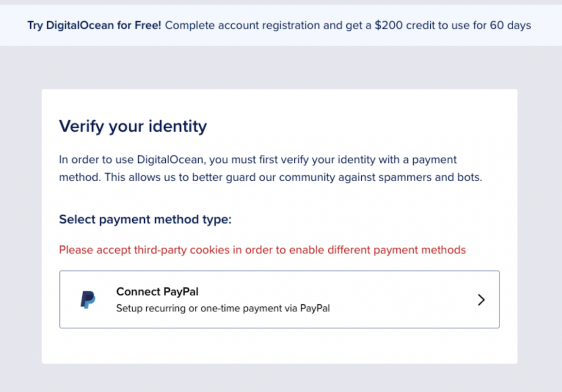
Task: Click the right chevron arrow in PayPal option
Action: (x=481, y=299)
